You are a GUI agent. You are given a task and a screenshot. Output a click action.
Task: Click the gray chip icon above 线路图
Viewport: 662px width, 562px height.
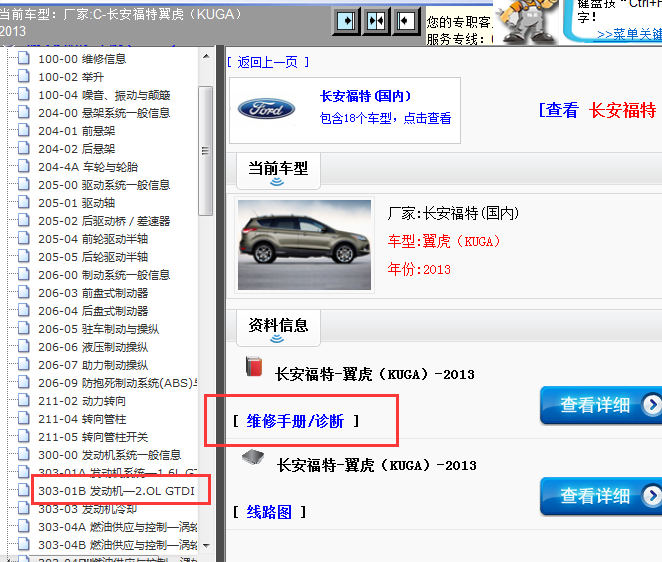pyautogui.click(x=253, y=457)
